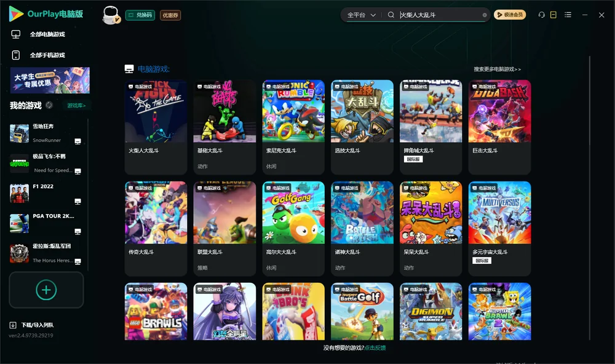The height and width of the screenshot is (364, 615).
Task: Click the search magnifier icon
Action: (x=391, y=15)
